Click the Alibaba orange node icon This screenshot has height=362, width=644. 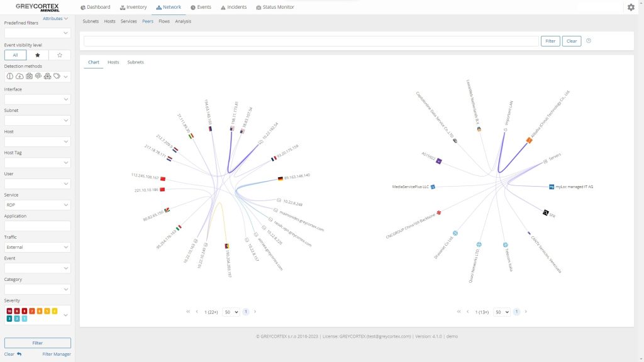(x=529, y=141)
